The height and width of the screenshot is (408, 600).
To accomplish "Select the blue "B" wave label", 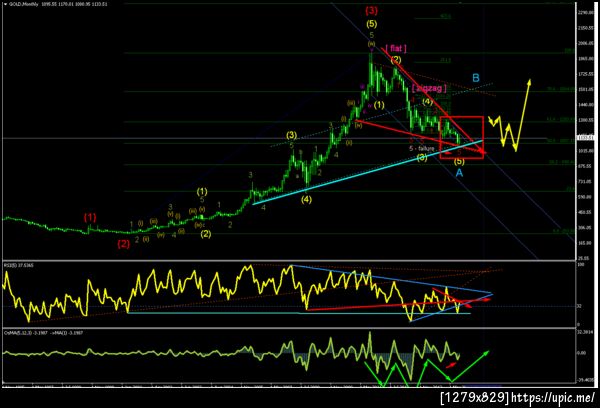I will (476, 78).
